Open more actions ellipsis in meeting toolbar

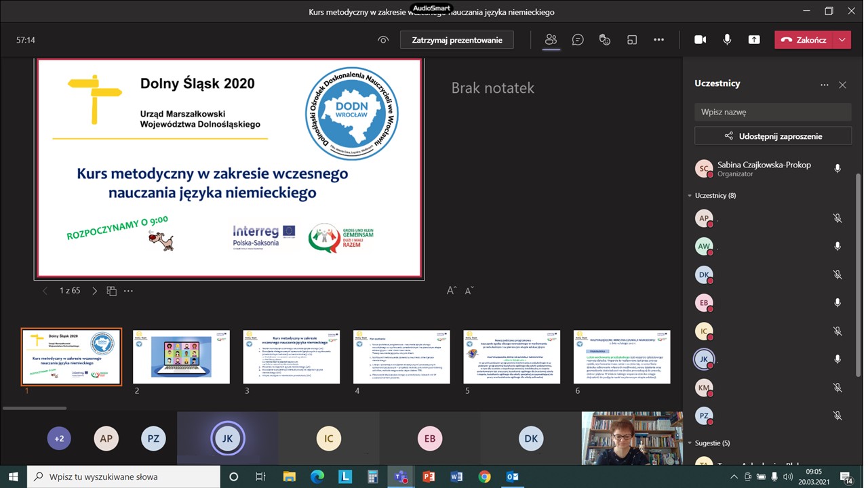[658, 40]
